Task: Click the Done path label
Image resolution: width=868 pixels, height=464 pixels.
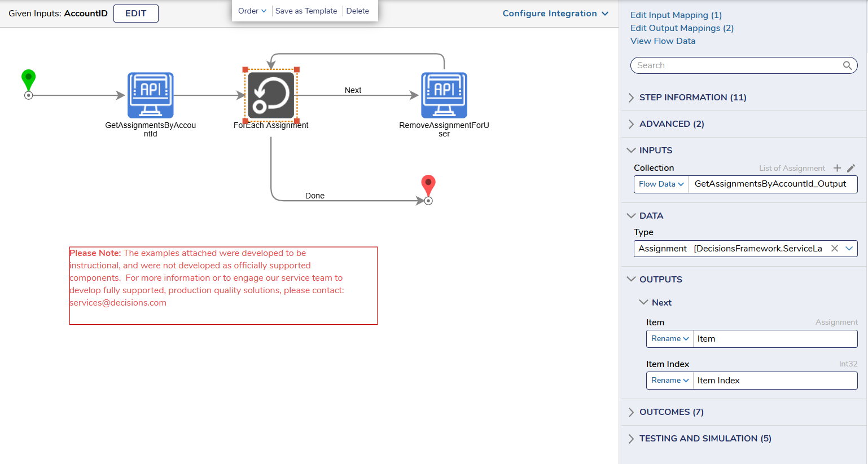Action: tap(315, 196)
